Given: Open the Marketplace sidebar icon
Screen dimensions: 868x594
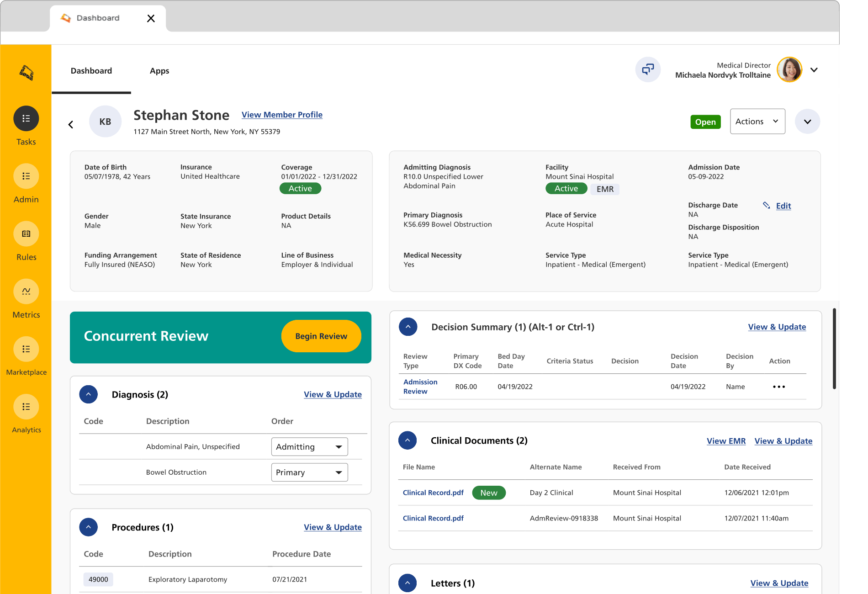Looking at the screenshot, I should (26, 349).
